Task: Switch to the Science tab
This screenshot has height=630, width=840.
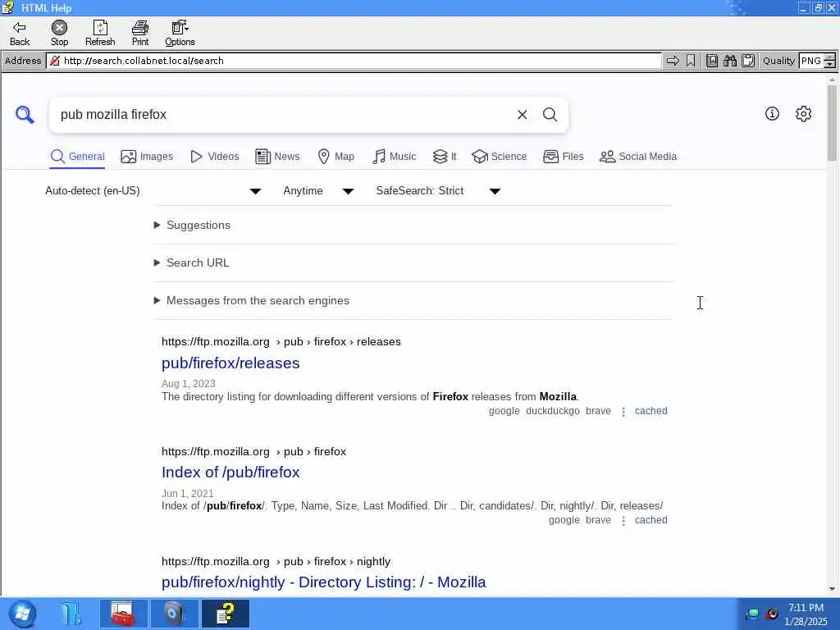Action: point(500,157)
